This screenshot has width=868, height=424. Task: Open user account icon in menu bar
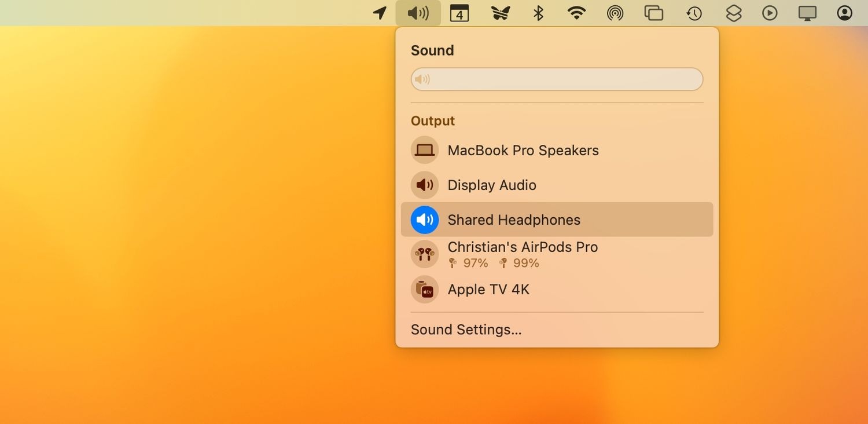[845, 13]
